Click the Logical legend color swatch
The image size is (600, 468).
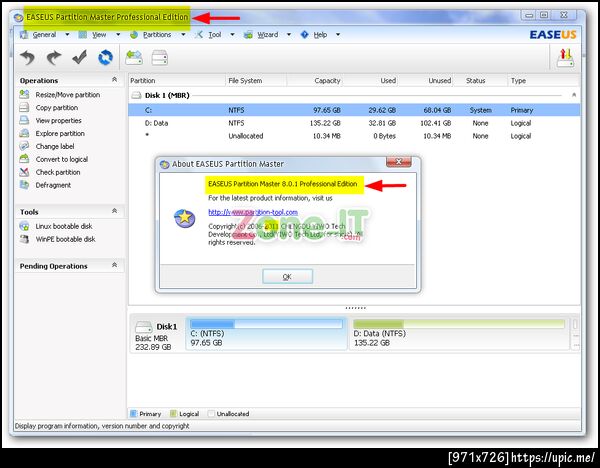[x=173, y=414]
